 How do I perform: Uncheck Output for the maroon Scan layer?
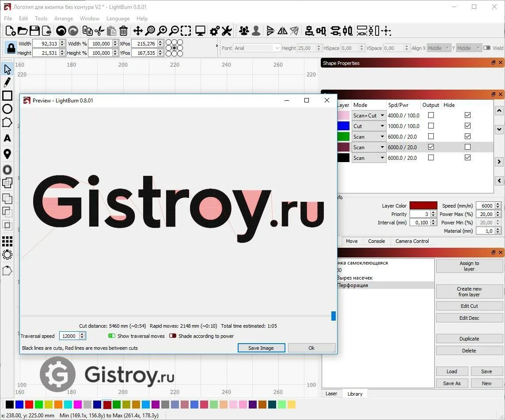pos(431,147)
